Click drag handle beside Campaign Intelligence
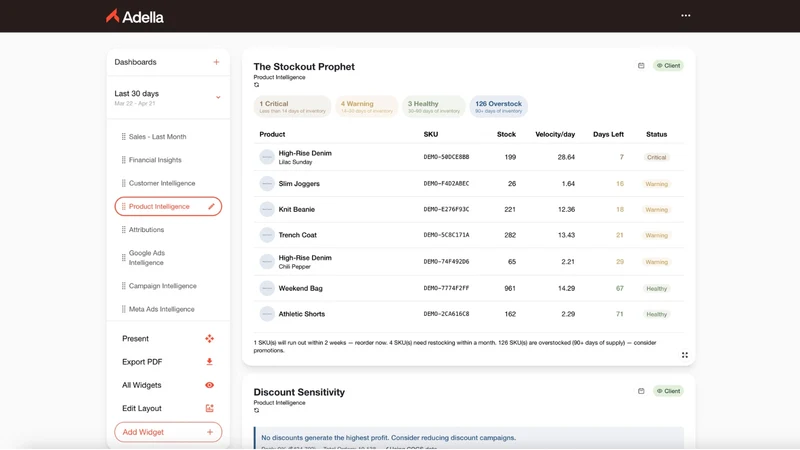 tap(123, 286)
